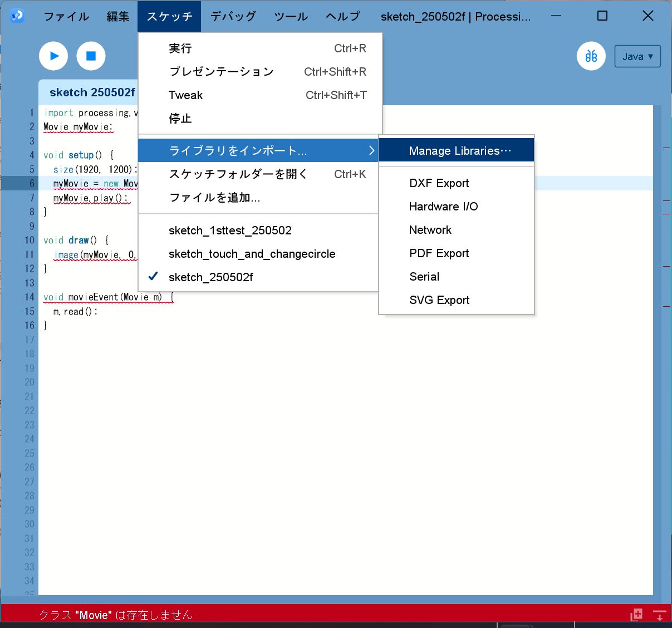This screenshot has height=628, width=672.
Task: Open the ヘルプ menu
Action: click(x=343, y=16)
